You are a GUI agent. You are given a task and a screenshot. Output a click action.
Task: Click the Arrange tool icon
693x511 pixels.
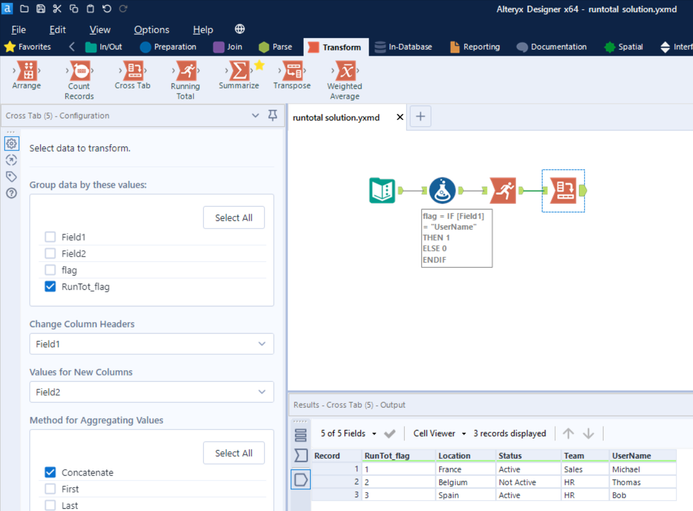coord(27,71)
